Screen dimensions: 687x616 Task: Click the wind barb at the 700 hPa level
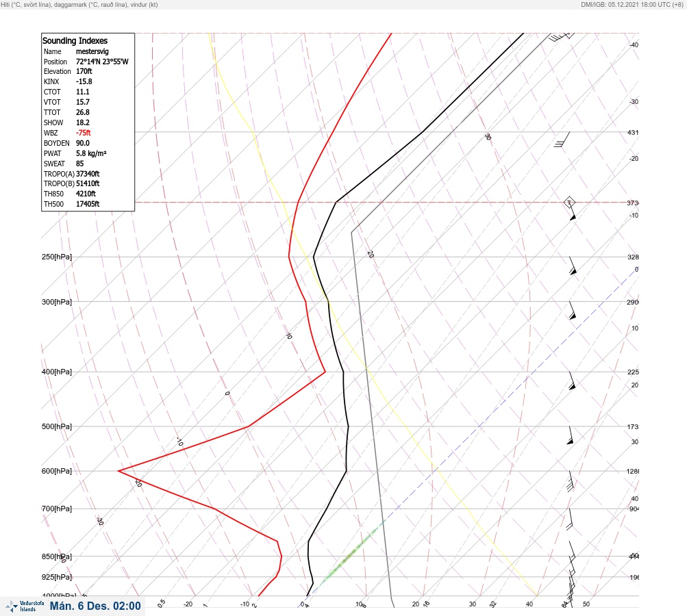tap(570, 519)
